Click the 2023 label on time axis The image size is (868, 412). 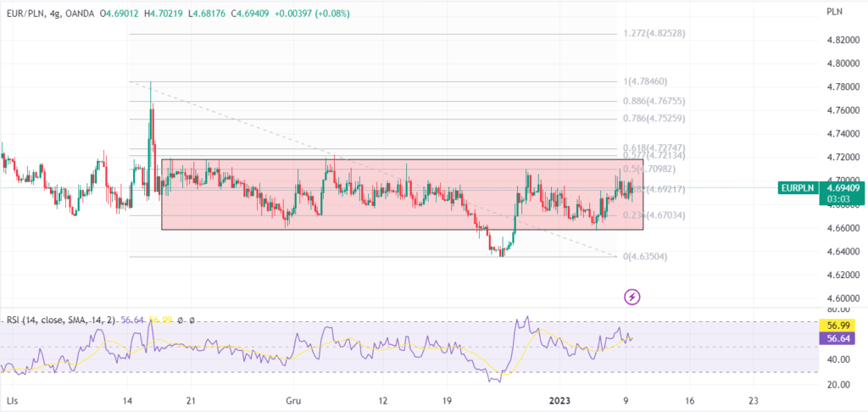click(x=561, y=399)
